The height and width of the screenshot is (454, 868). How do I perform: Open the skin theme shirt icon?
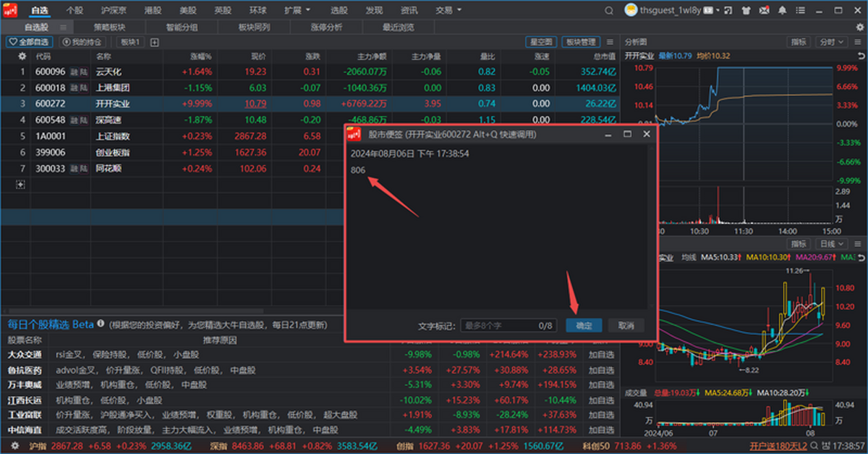pos(746,10)
